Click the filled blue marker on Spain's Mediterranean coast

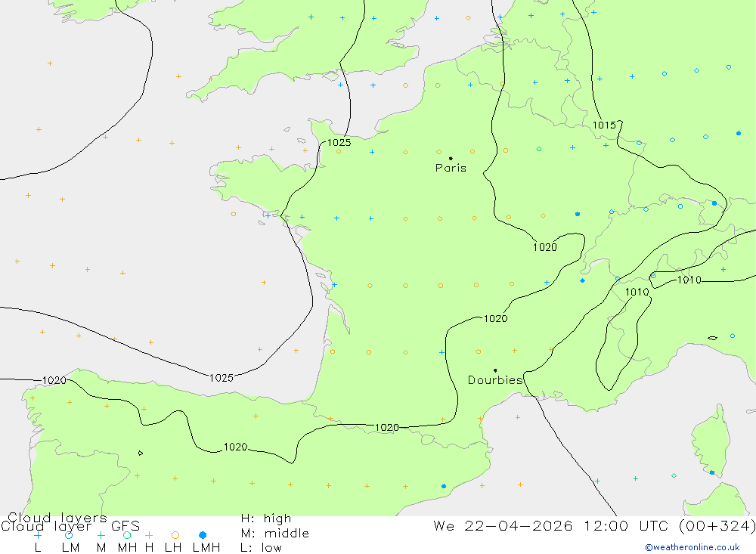point(444,486)
